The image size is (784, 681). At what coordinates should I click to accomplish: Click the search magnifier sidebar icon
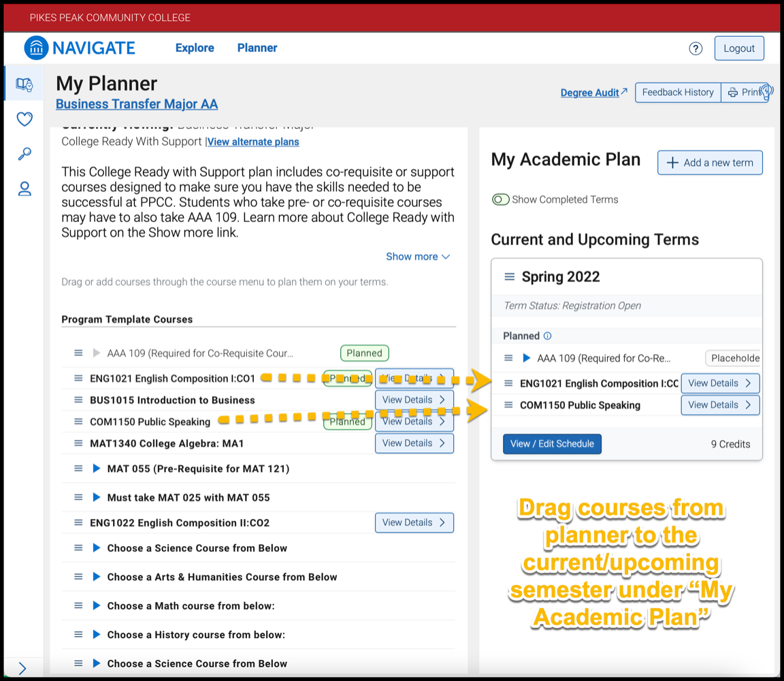pyautogui.click(x=24, y=154)
